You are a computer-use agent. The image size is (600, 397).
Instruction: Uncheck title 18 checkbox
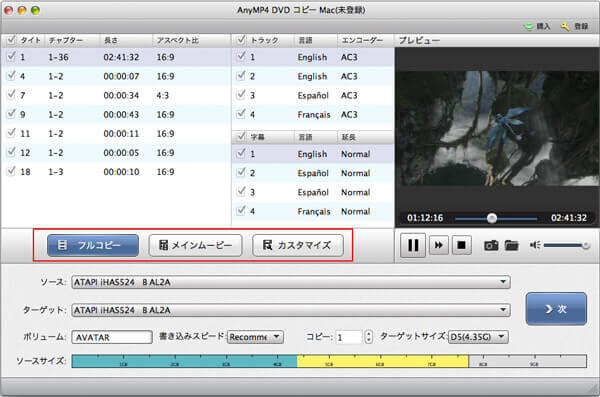pos(11,171)
